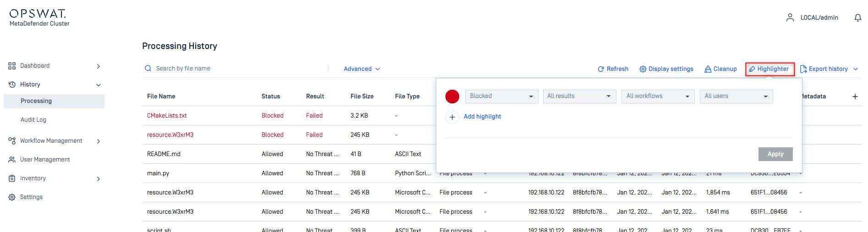Open the All users dropdown
The image size is (868, 232).
click(x=736, y=96)
